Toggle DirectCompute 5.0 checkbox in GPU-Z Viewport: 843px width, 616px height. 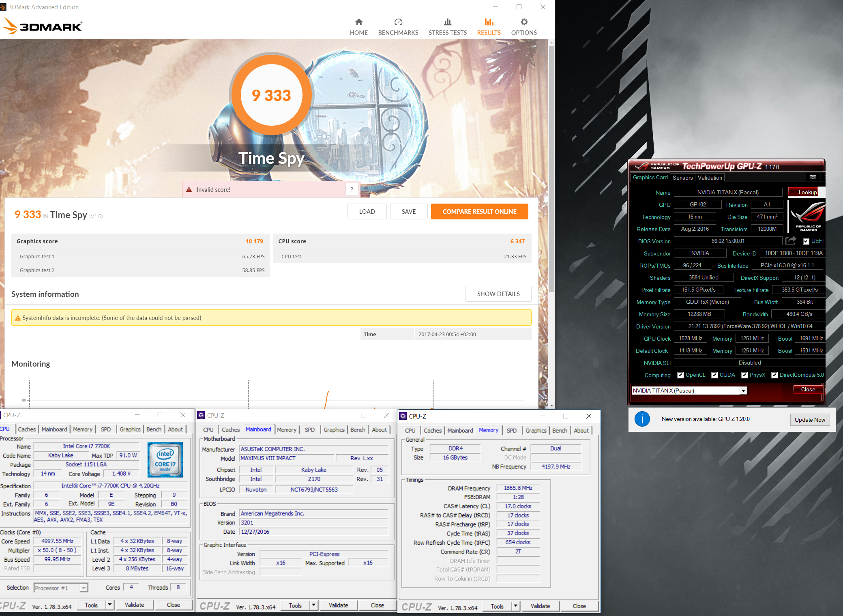coord(774,375)
